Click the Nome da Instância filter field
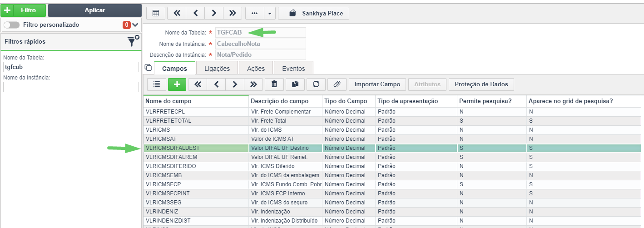644x228 pixels. click(71, 87)
